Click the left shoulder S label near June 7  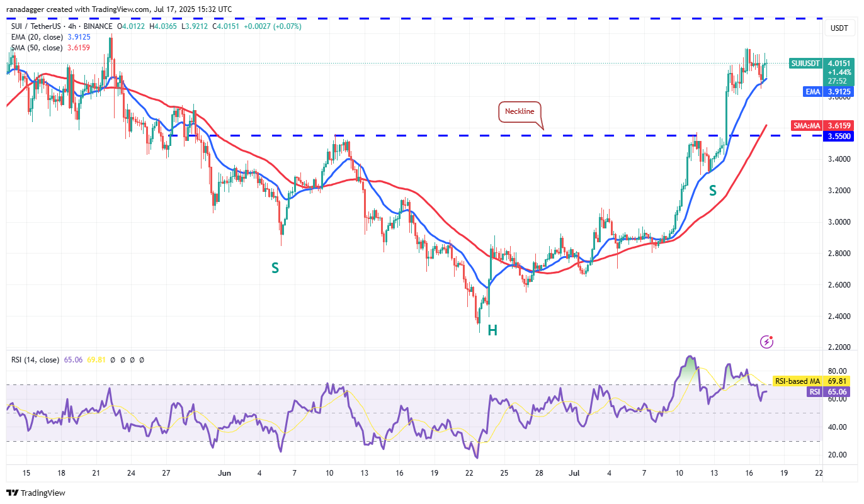point(275,268)
